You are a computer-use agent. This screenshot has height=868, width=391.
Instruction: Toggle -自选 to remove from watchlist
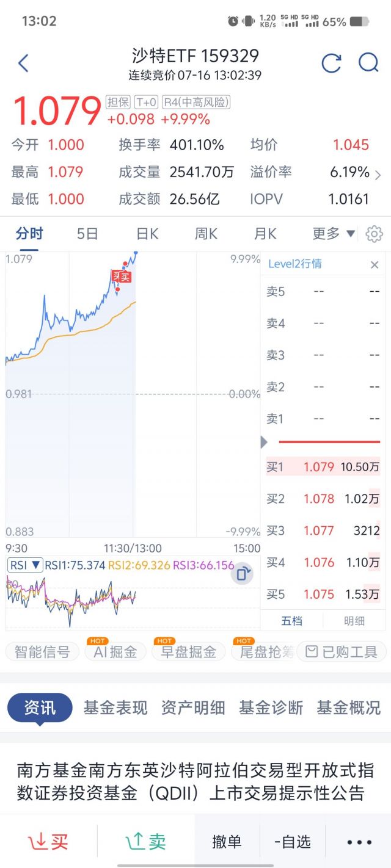click(293, 841)
